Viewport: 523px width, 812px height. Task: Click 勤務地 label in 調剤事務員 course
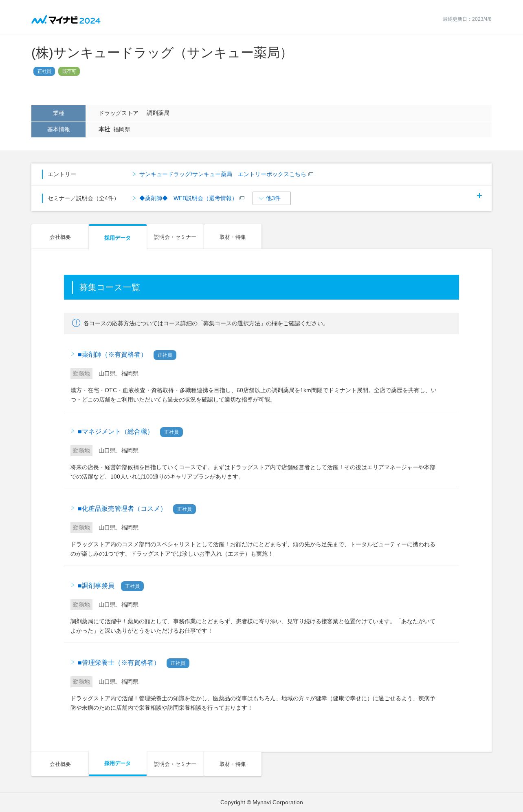pyautogui.click(x=81, y=605)
